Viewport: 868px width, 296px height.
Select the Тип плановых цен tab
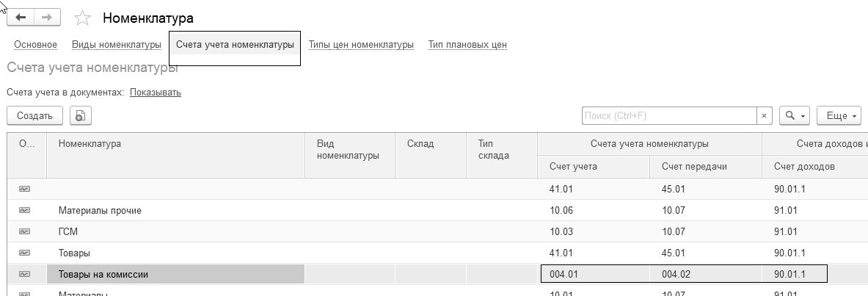(x=467, y=45)
